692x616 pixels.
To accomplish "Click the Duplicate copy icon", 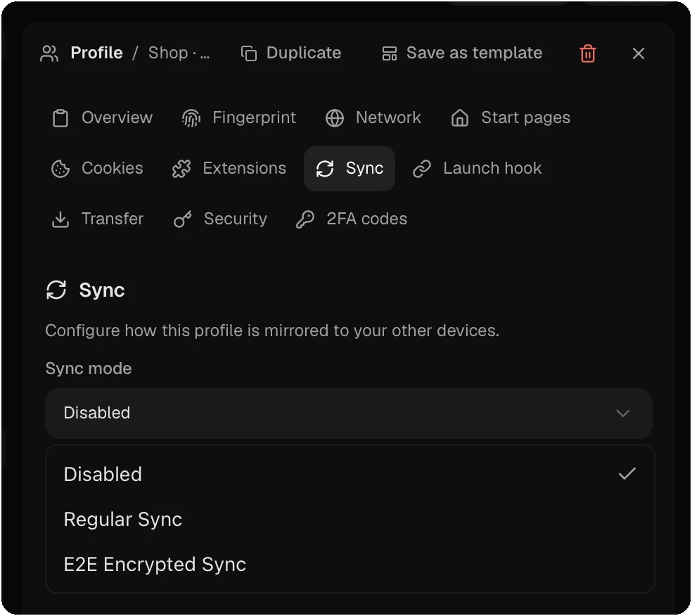I will pos(248,53).
